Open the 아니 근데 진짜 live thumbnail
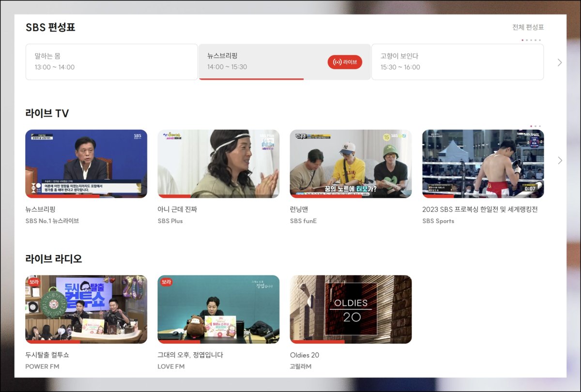This screenshot has width=581, height=392. coord(218,164)
